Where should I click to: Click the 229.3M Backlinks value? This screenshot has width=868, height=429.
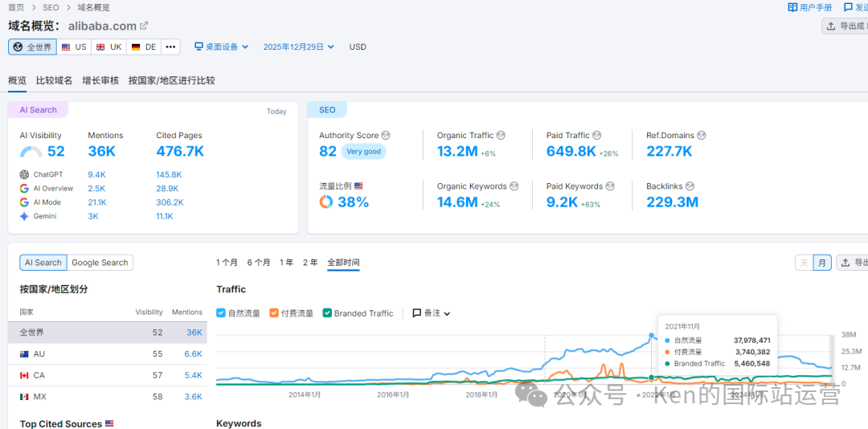[673, 202]
